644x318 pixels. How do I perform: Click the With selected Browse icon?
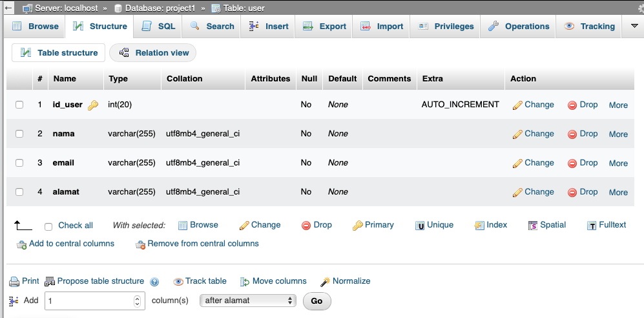pos(183,226)
